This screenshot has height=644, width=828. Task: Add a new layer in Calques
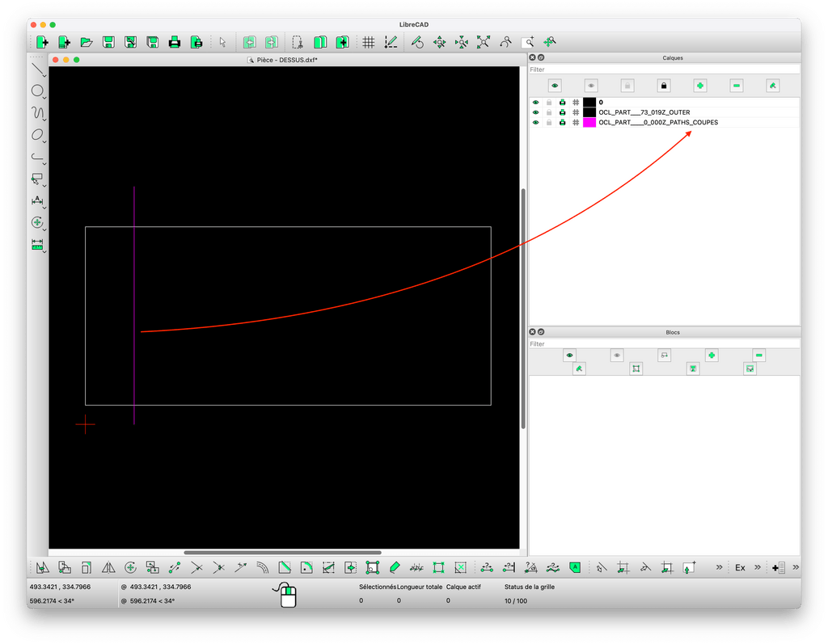(x=700, y=86)
